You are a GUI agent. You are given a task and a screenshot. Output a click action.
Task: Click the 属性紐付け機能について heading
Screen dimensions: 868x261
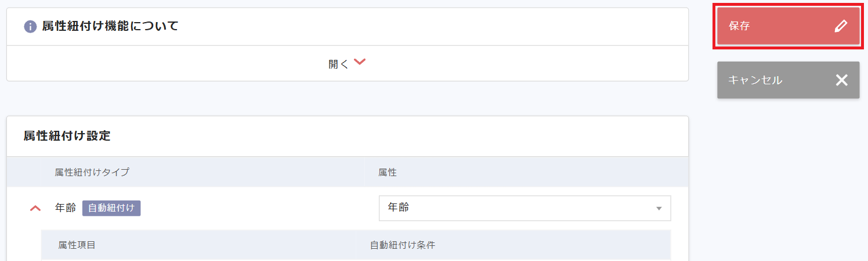point(110,26)
